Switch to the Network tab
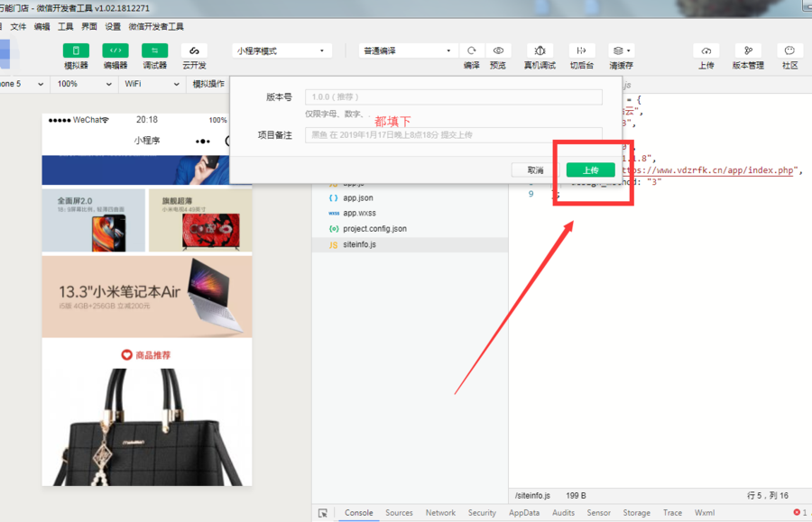This screenshot has height=522, width=812. [440, 513]
